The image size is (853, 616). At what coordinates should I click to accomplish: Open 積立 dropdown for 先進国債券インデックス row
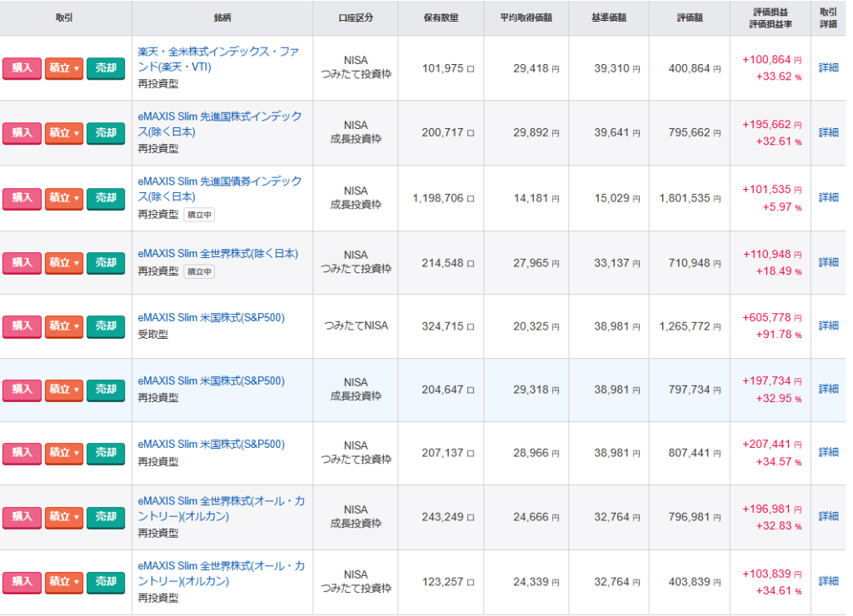click(63, 197)
